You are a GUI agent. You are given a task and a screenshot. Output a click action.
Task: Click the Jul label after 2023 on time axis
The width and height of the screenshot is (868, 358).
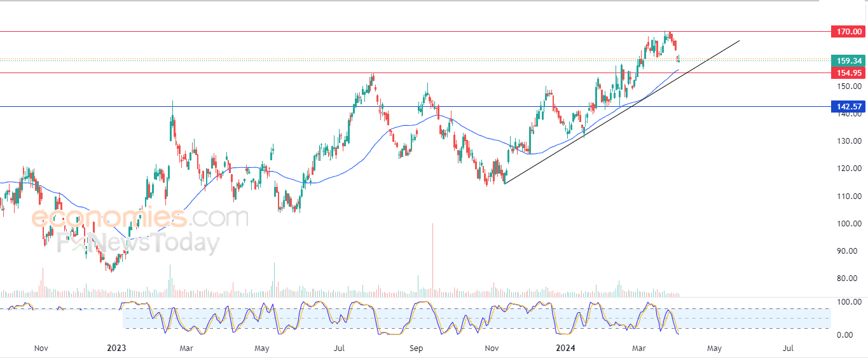coord(339,348)
